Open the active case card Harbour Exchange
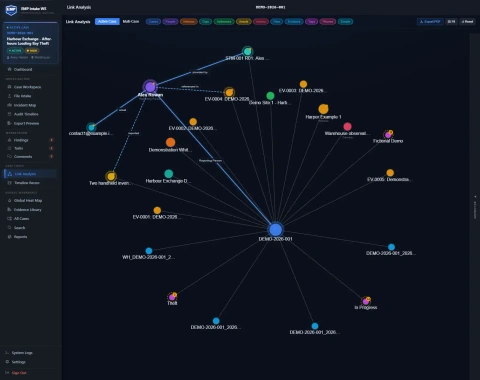This screenshot has width=480, height=380. click(31, 43)
